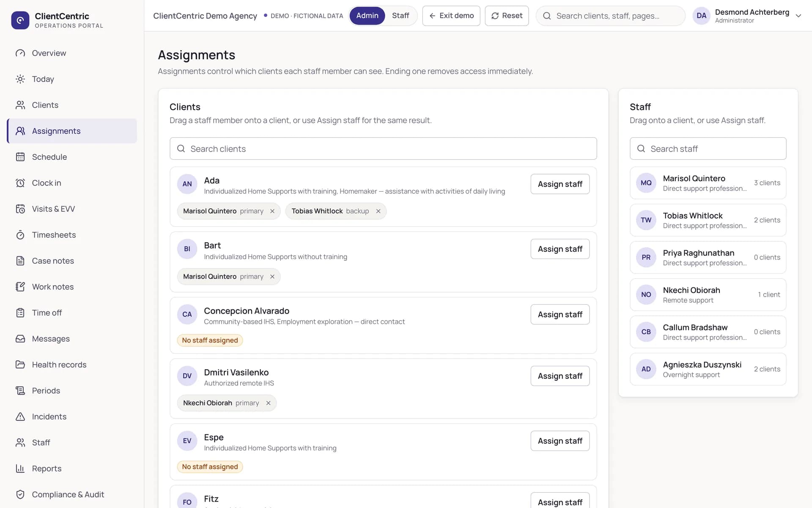The width and height of the screenshot is (812, 508).
Task: Click the DA user avatar
Action: 701,16
